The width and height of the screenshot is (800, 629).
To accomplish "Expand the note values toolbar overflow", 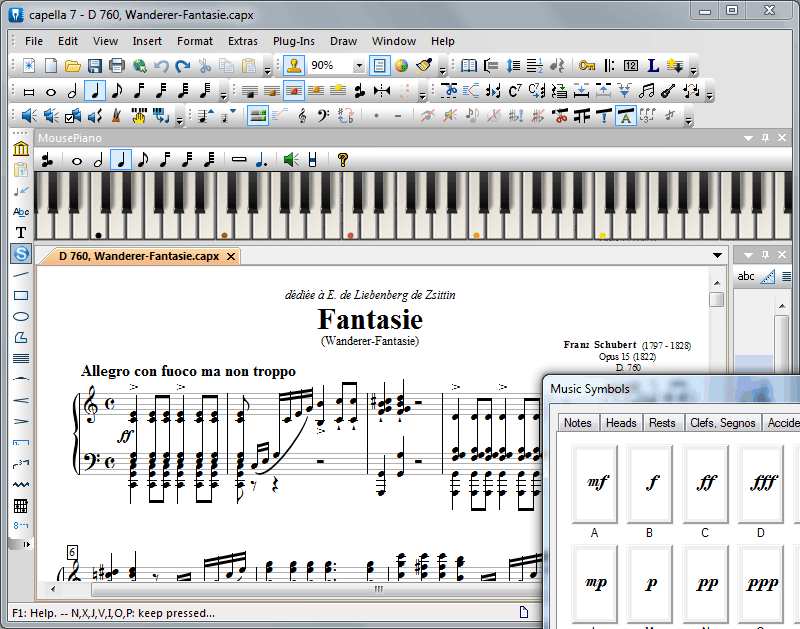I will click(223, 94).
